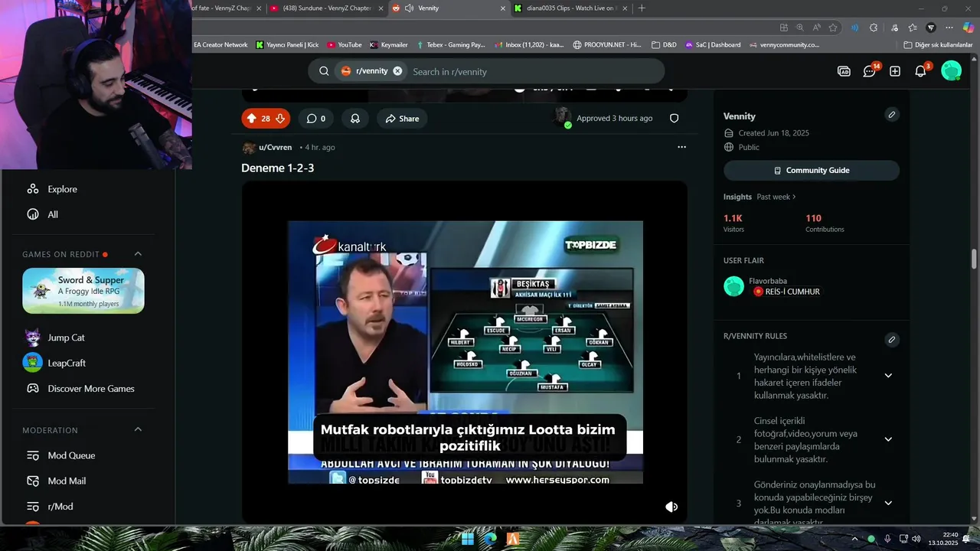Give an award to the post
The image size is (980, 551).
(x=355, y=119)
